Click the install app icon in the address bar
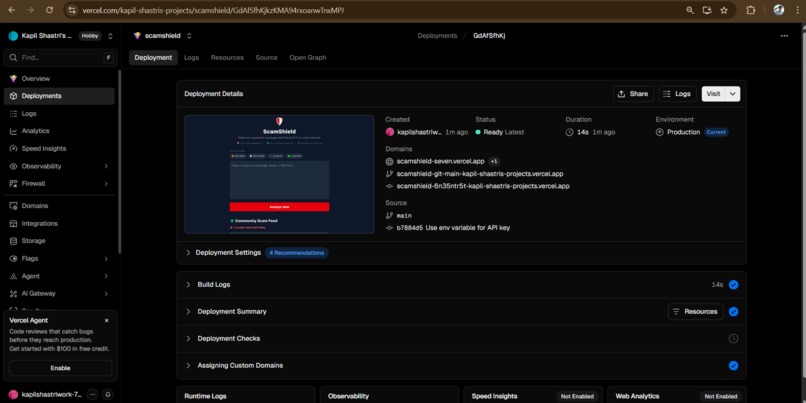The width and height of the screenshot is (806, 403). (x=707, y=10)
